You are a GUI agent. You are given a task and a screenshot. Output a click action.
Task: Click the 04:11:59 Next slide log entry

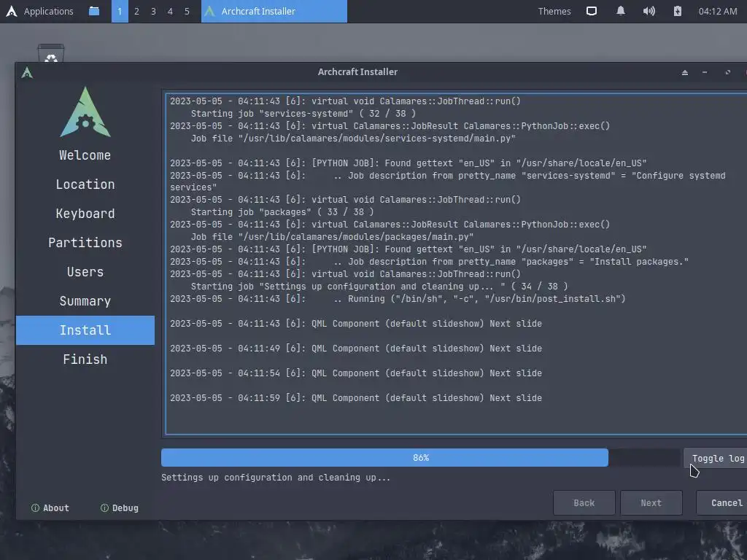click(356, 397)
